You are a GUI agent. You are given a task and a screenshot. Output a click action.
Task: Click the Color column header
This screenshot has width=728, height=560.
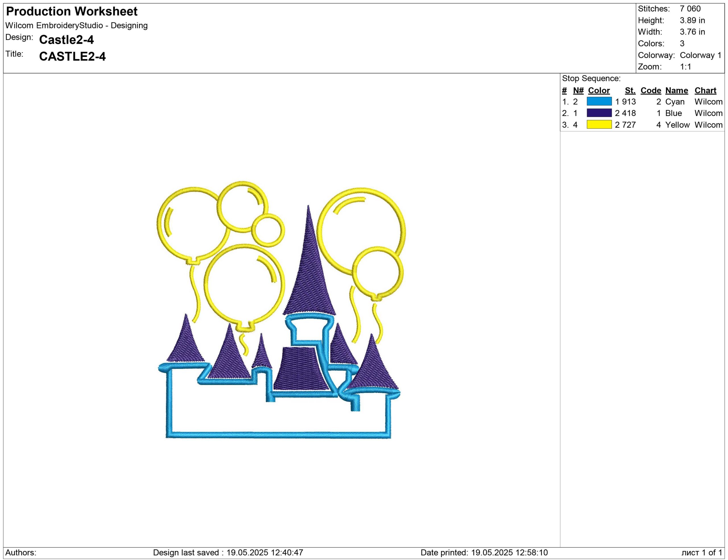[x=599, y=90]
